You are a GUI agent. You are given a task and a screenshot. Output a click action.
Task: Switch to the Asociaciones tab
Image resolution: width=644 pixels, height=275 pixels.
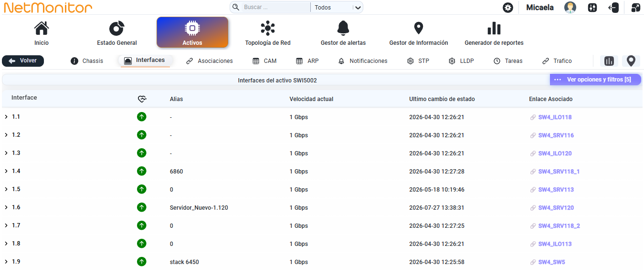pos(210,61)
